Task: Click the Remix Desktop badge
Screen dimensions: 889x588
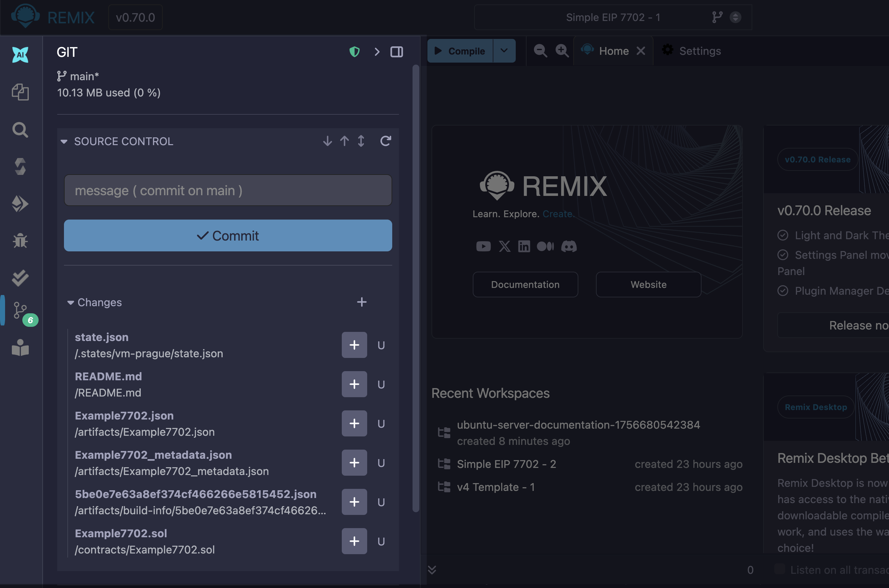Action: coord(816,407)
